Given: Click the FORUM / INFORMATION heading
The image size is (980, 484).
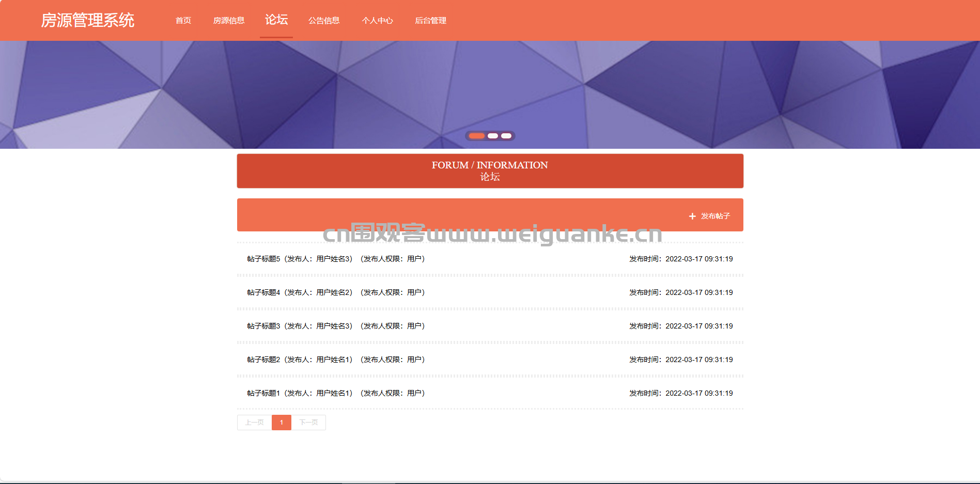Looking at the screenshot, I should [490, 165].
